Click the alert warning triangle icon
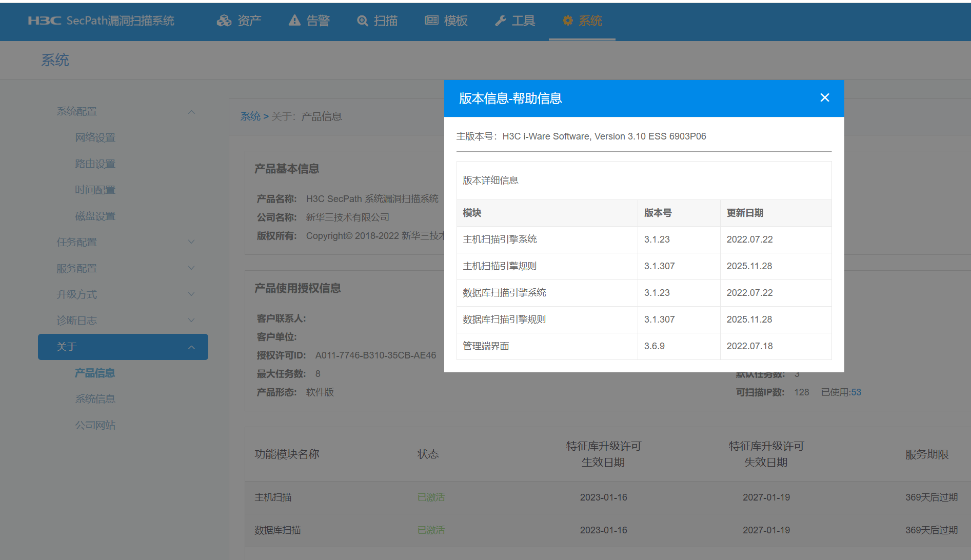 coord(294,21)
